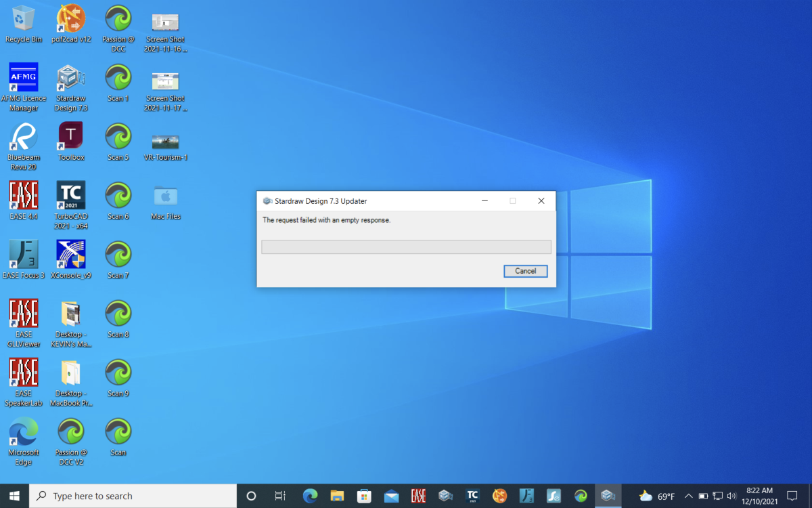
Task: Select the XConsole_v9 desktop icon
Action: click(71, 256)
